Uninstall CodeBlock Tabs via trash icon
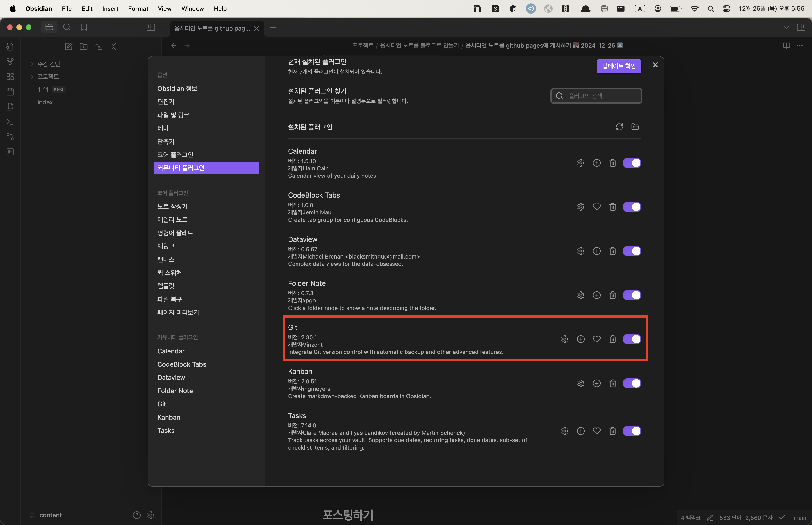This screenshot has height=525, width=812. click(613, 207)
